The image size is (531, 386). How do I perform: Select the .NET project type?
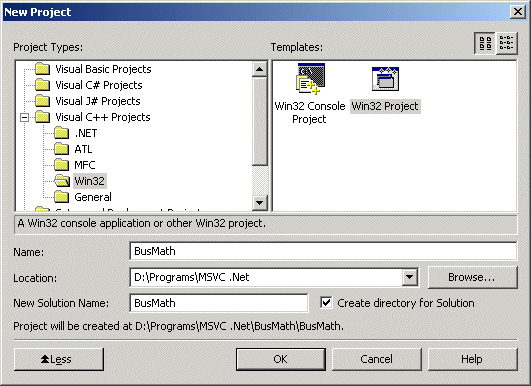(x=86, y=133)
